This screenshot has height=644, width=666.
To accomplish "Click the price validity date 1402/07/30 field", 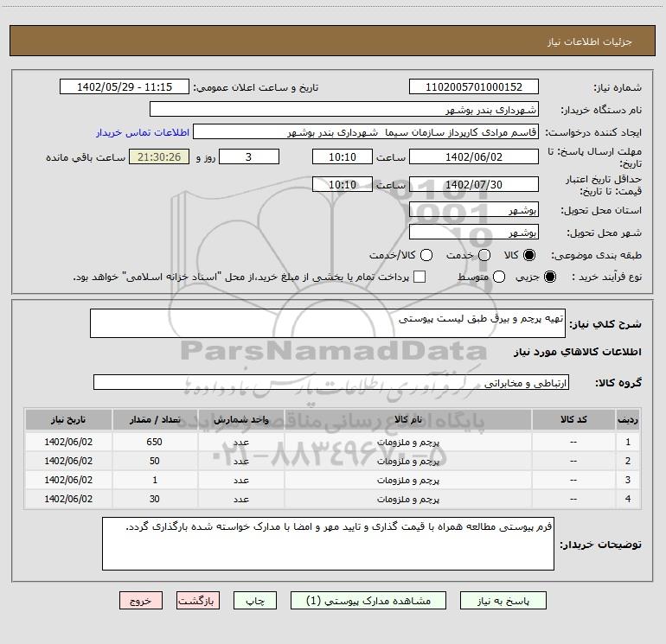I will coord(474,185).
